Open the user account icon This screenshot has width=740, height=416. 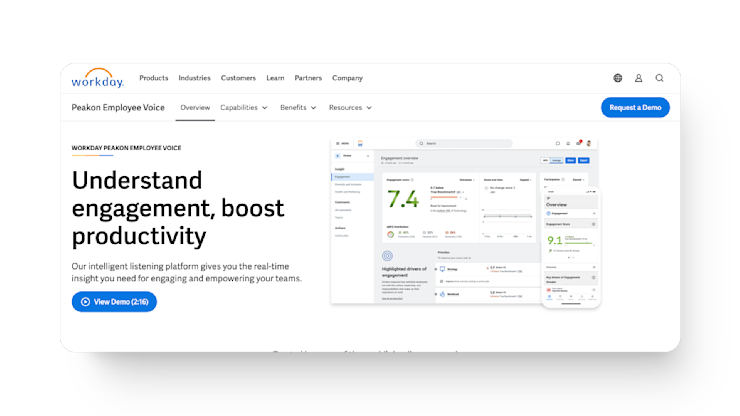tap(638, 78)
